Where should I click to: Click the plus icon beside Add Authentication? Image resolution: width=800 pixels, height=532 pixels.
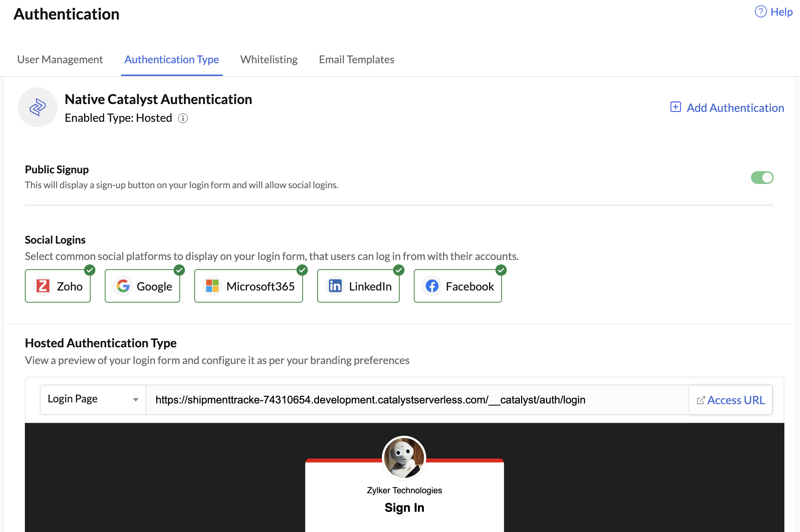coord(675,107)
